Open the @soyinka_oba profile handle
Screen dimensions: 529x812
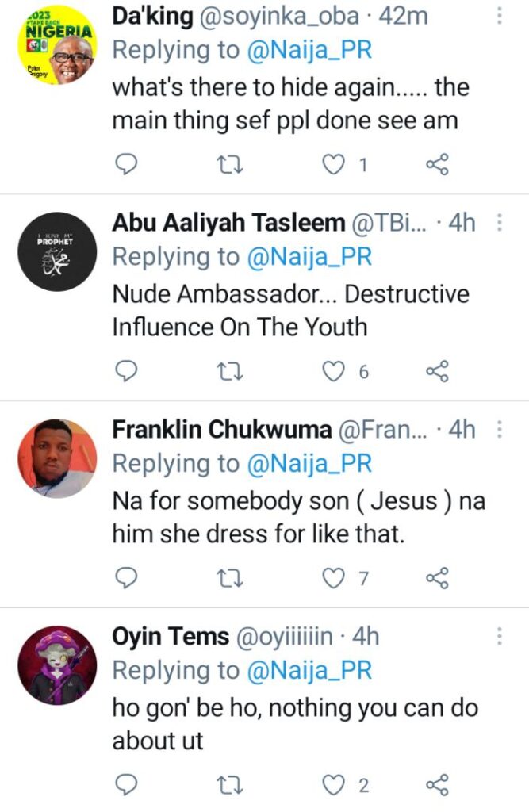(281, 16)
